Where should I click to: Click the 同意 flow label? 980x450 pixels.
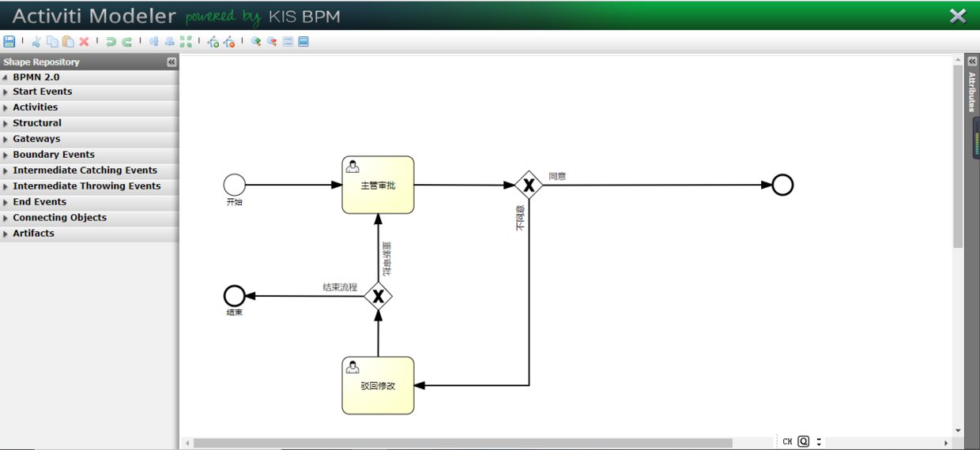(557, 176)
